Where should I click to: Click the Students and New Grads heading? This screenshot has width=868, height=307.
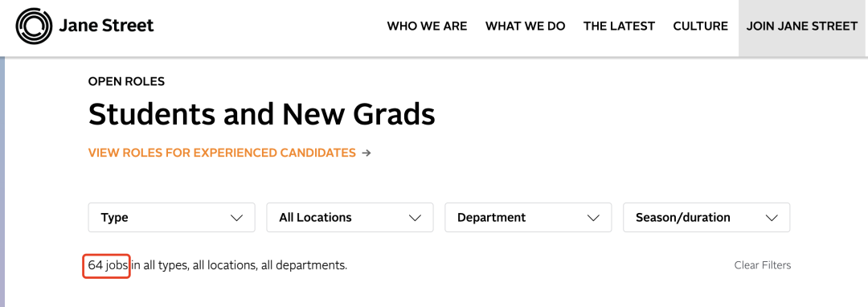point(261,114)
